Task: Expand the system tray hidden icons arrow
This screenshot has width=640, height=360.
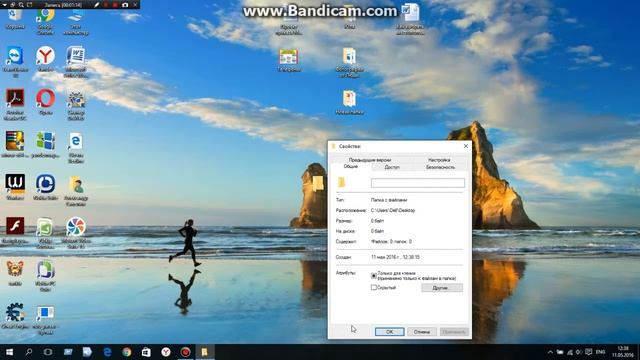Action: 550,352
